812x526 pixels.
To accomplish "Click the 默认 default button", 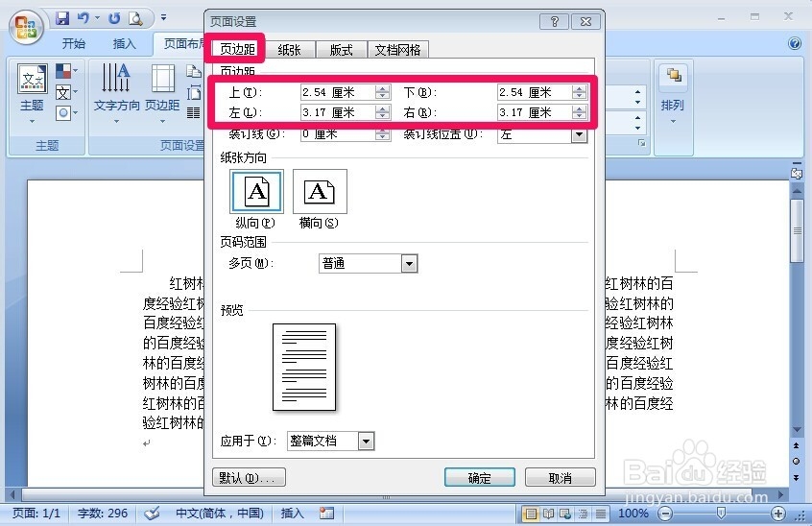I will (x=249, y=477).
